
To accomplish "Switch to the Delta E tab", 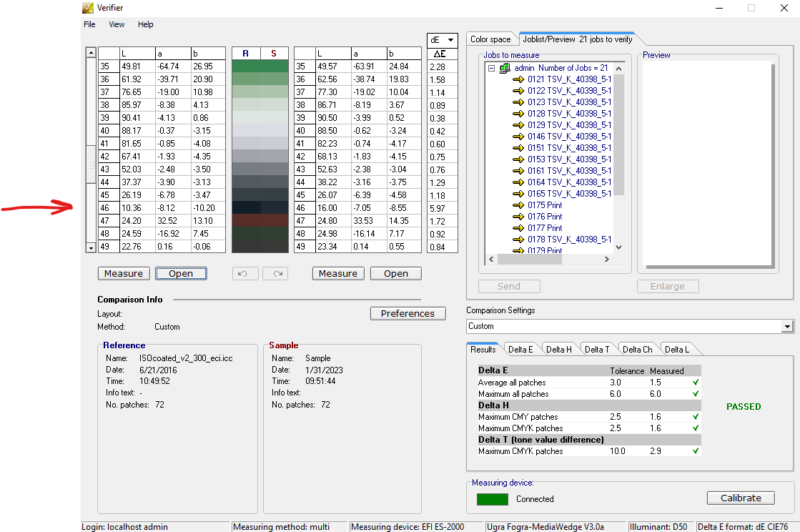I will tap(520, 350).
